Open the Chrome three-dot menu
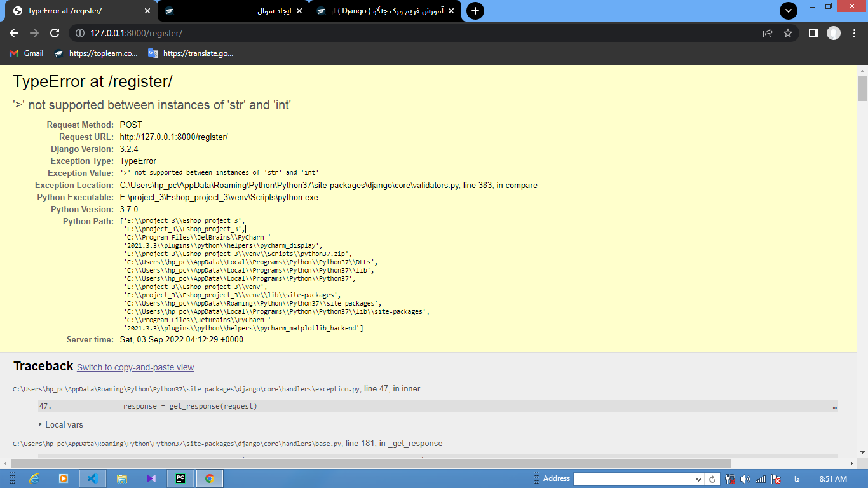 (853, 33)
